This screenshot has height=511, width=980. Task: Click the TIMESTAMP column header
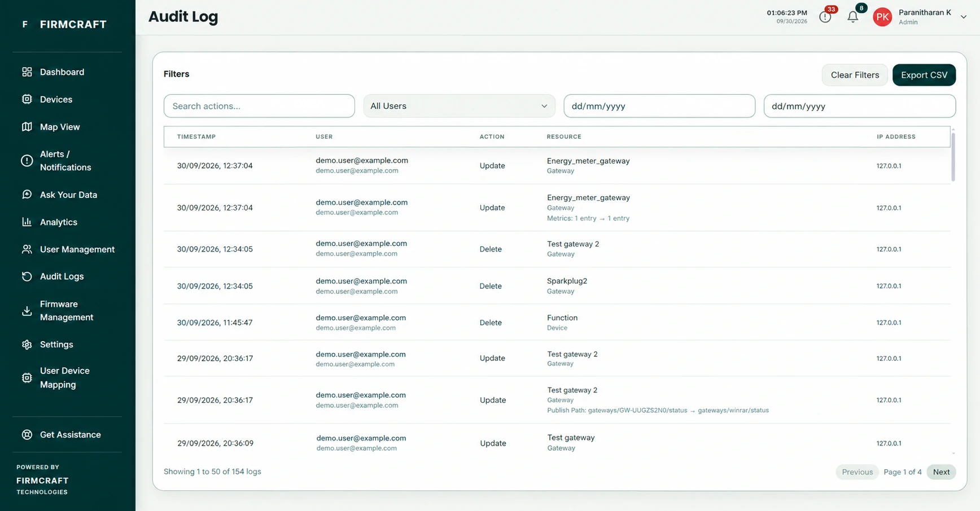coord(196,137)
